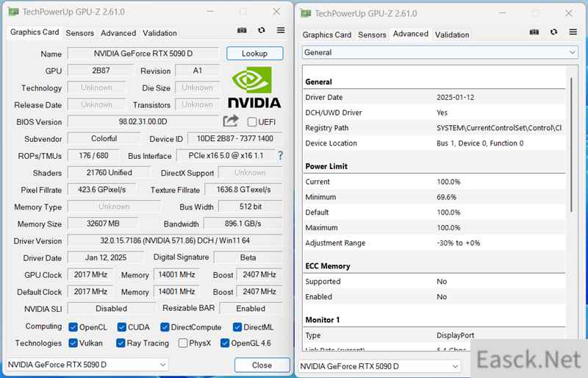Click the Name field showing RTX 5090 D

tap(143, 53)
